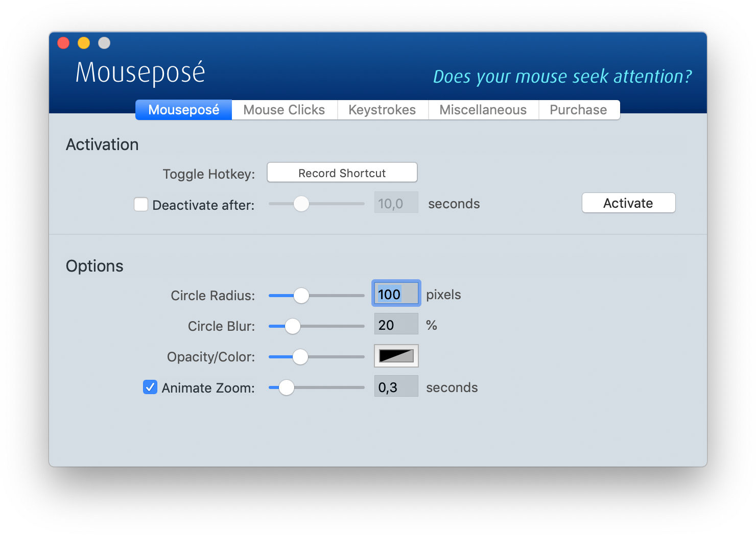Click the Deactivate after slider knob

301,204
